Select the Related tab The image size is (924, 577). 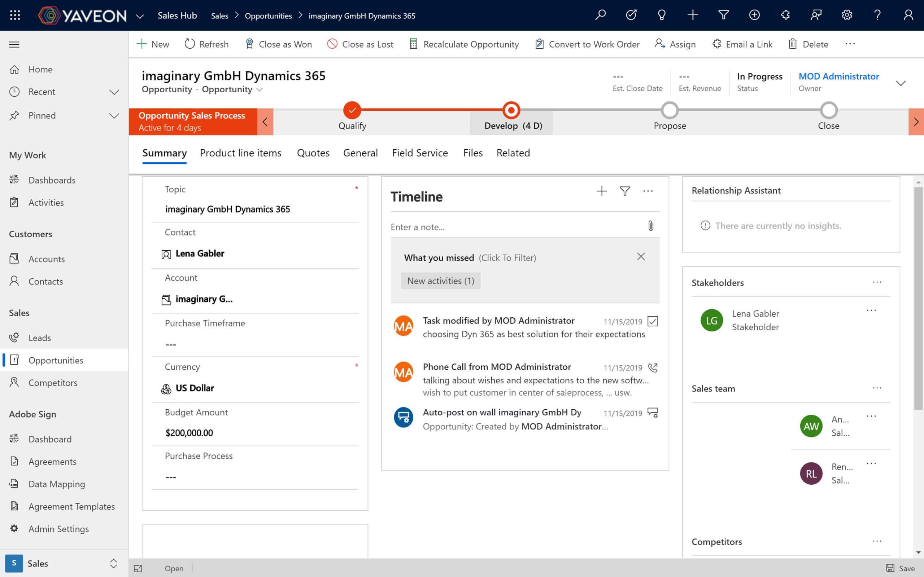click(x=512, y=153)
